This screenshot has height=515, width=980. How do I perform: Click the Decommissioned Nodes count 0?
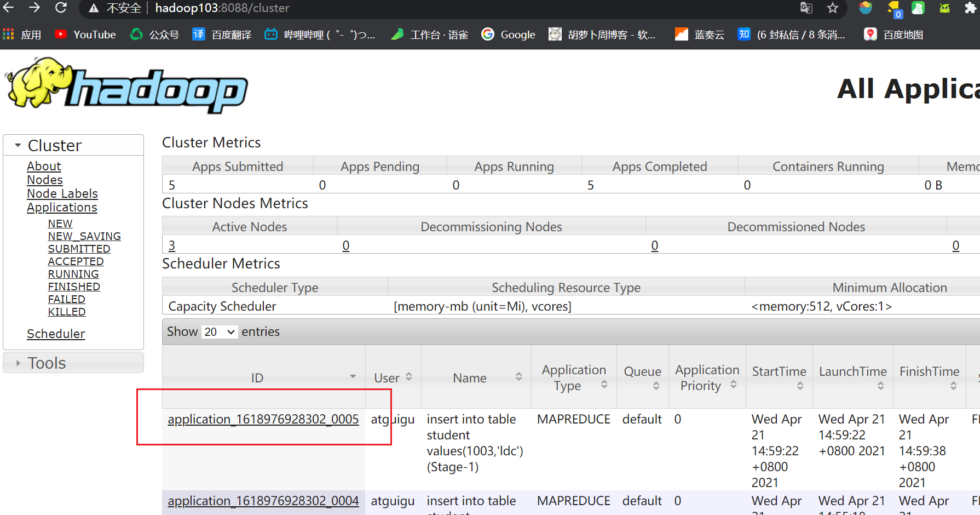pos(655,245)
